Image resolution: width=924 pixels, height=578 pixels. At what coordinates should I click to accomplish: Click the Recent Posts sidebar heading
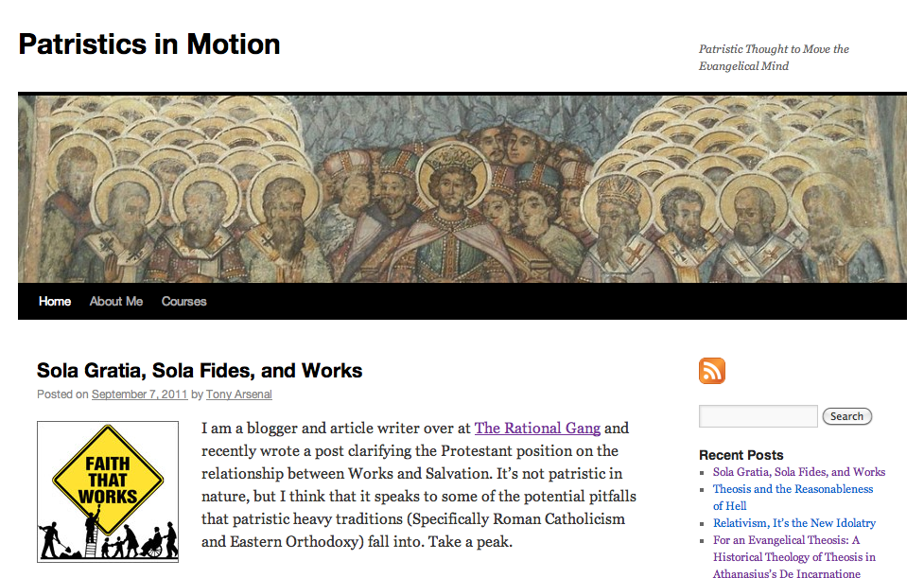[x=741, y=455]
